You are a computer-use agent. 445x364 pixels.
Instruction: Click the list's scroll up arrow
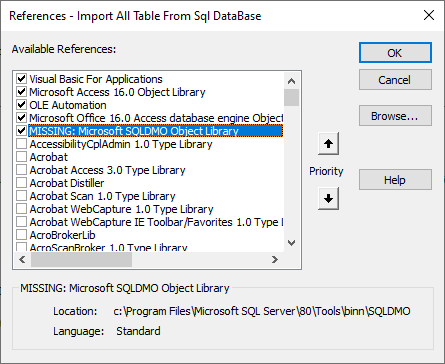tap(292, 81)
